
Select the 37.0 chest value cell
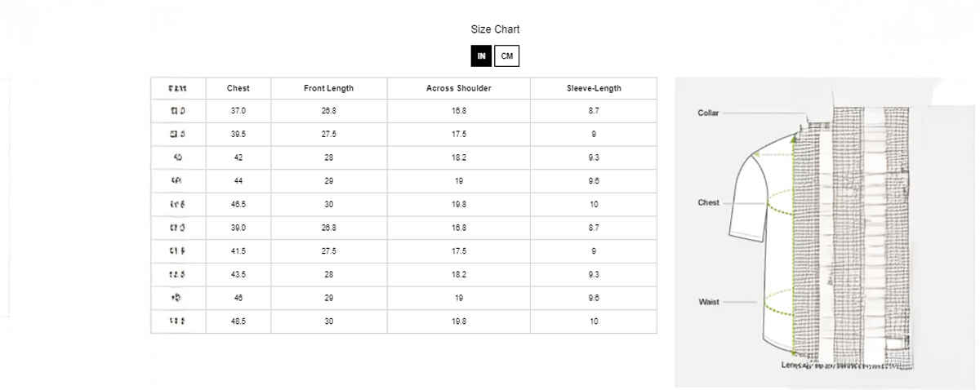(238, 110)
